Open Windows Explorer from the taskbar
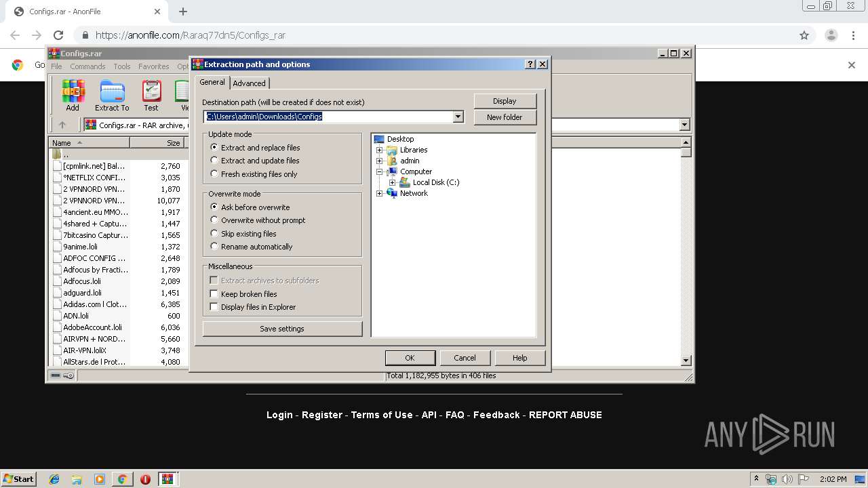868x488 pixels. [77, 479]
